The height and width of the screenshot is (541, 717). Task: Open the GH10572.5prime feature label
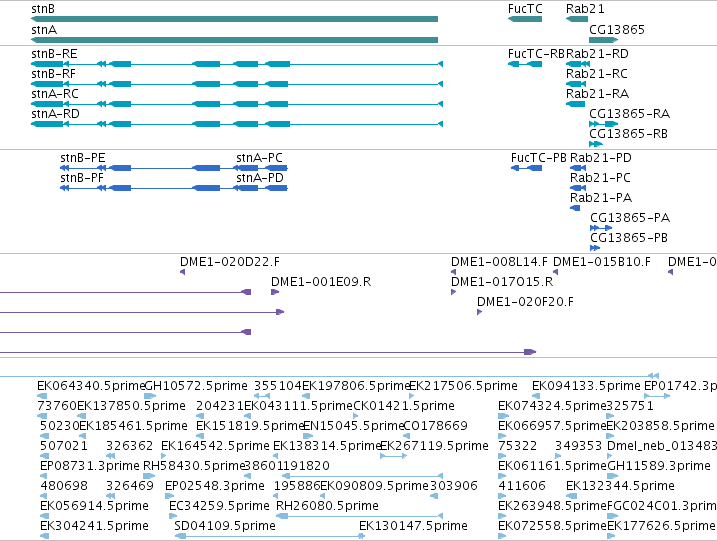(x=196, y=386)
